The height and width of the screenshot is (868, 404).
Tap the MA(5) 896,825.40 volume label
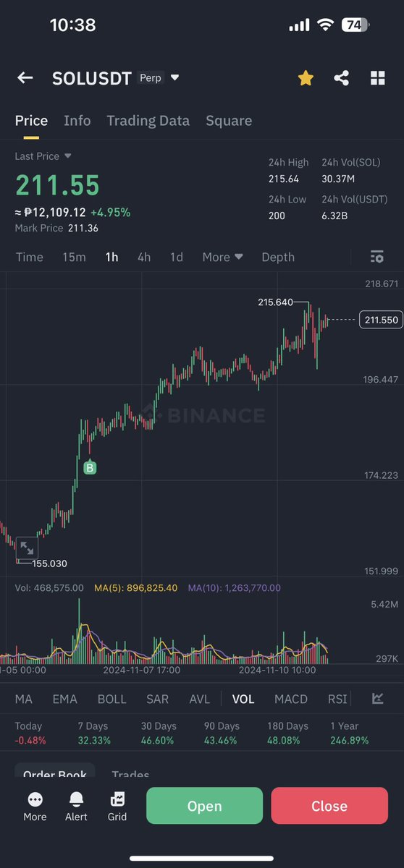point(136,588)
